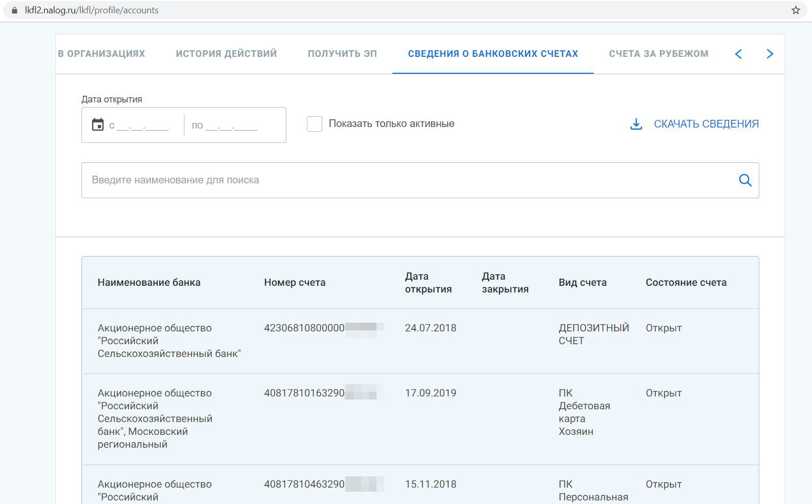Enable 'Показать только активные' checkbox
The image size is (812, 504).
click(x=315, y=124)
